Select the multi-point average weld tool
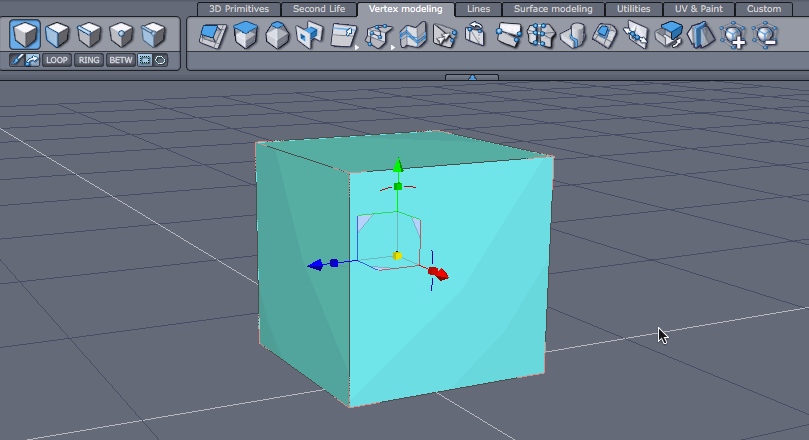Viewport: 809px width, 440px height. click(541, 36)
